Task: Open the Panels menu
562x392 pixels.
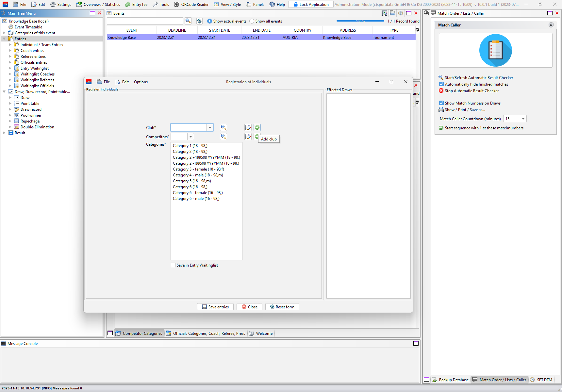Action: (255, 4)
